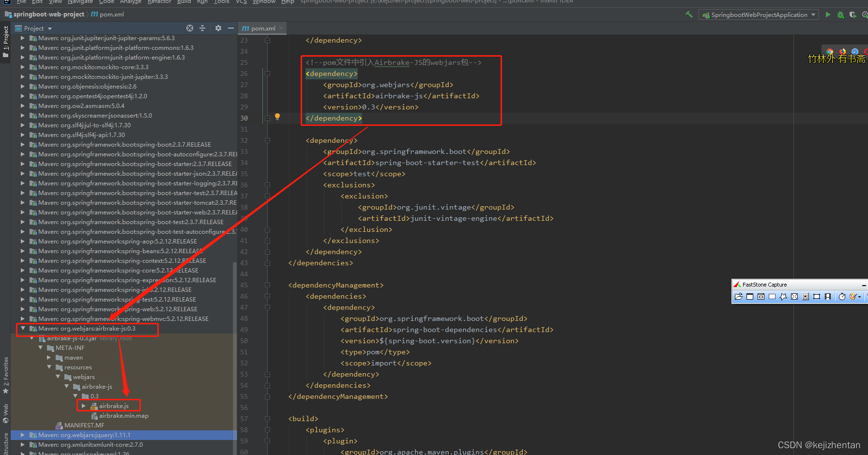
Task: FastStone Capture: capture freehand region icon
Action: pyautogui.click(x=783, y=297)
